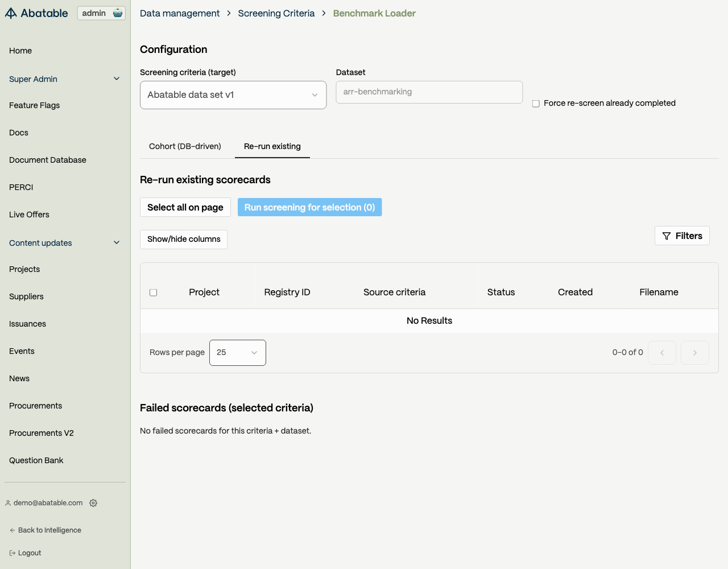Expand the Content updates menu

click(65, 243)
